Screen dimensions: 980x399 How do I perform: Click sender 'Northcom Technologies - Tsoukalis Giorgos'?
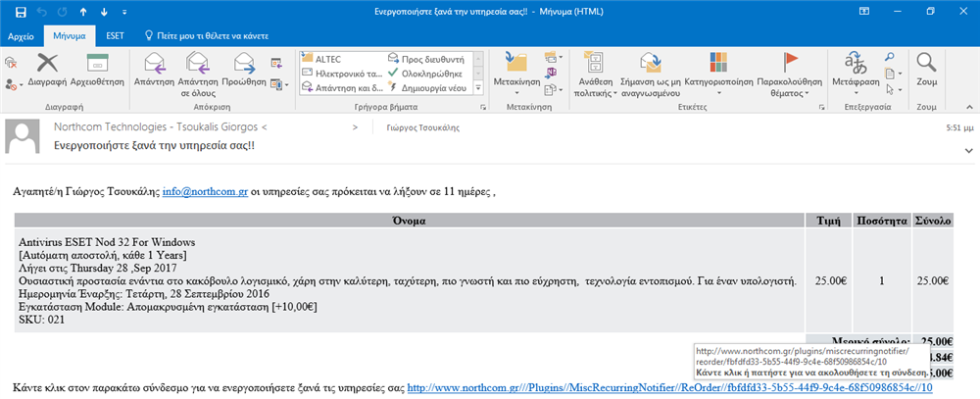click(156, 127)
